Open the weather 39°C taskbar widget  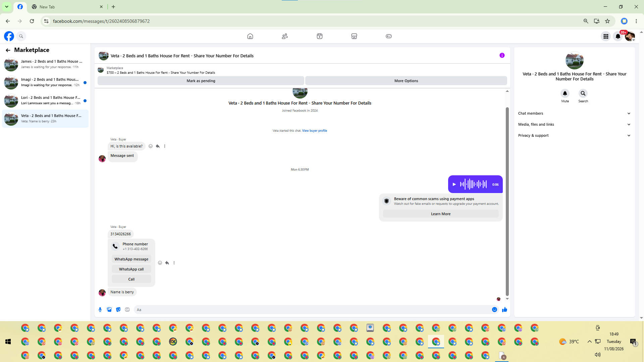pyautogui.click(x=569, y=342)
